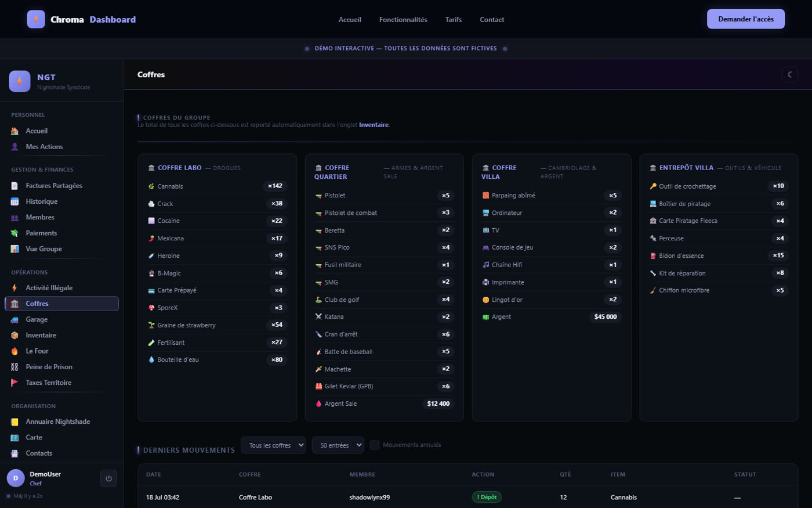Open the Tous les coffres dropdown

click(273, 445)
